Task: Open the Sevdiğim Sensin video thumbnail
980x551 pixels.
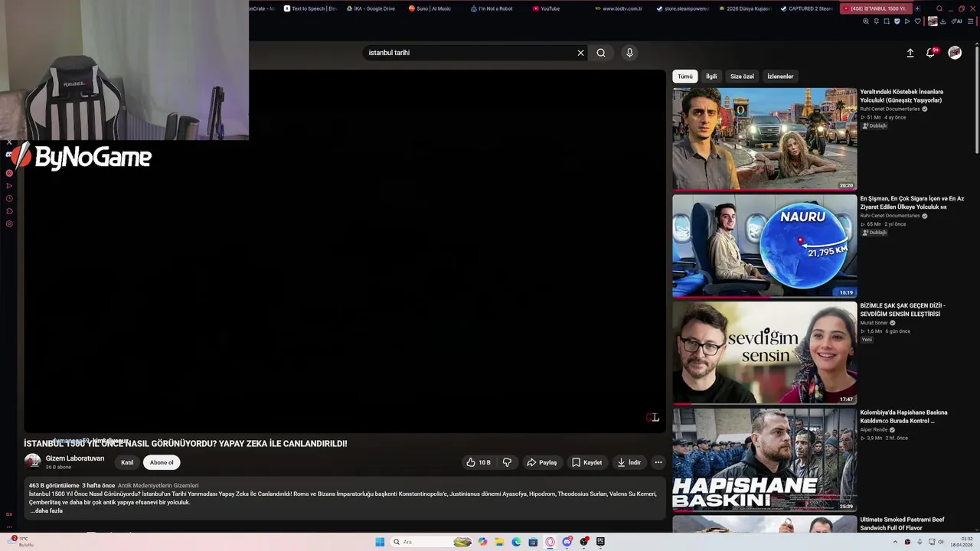Action: coord(765,353)
